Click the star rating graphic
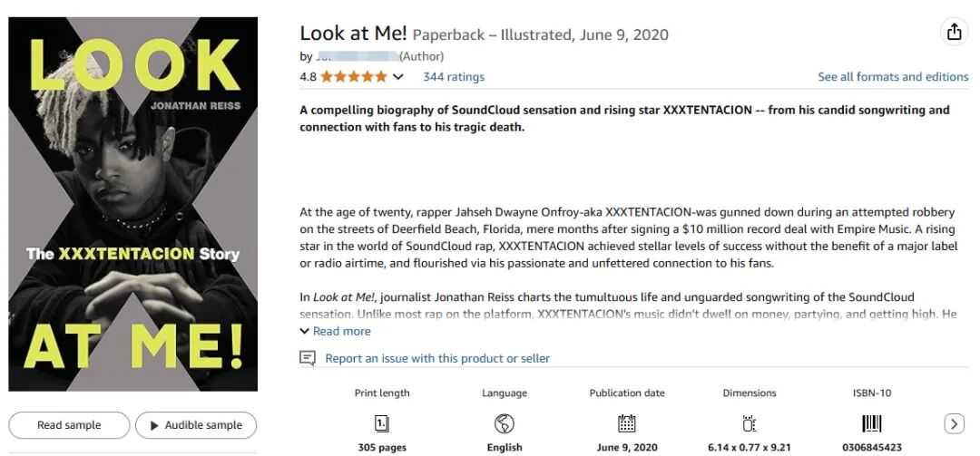The height and width of the screenshot is (456, 980). pos(354,77)
